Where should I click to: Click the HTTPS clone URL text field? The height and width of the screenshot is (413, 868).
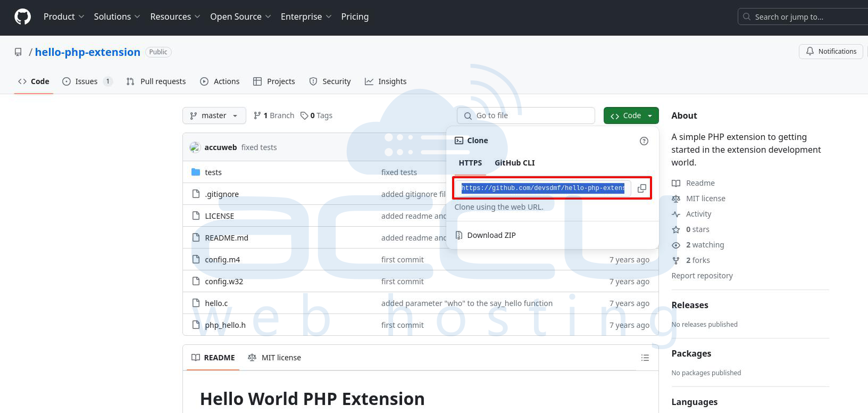click(x=543, y=188)
